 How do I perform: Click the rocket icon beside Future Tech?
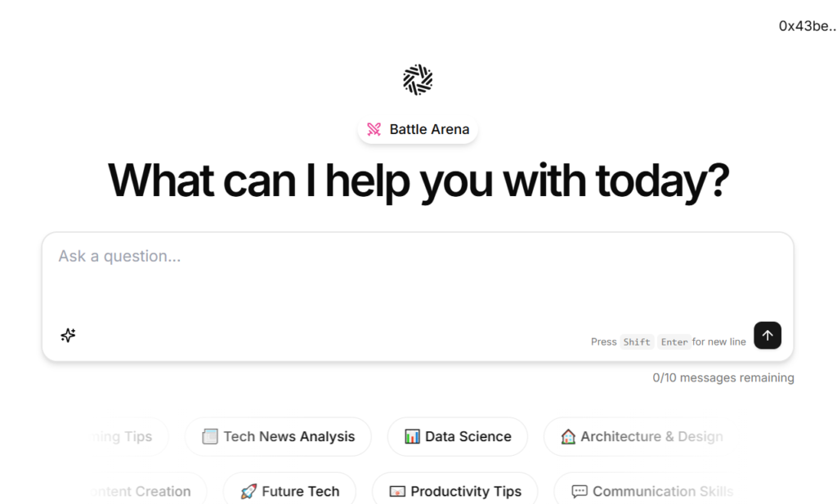pyautogui.click(x=248, y=492)
